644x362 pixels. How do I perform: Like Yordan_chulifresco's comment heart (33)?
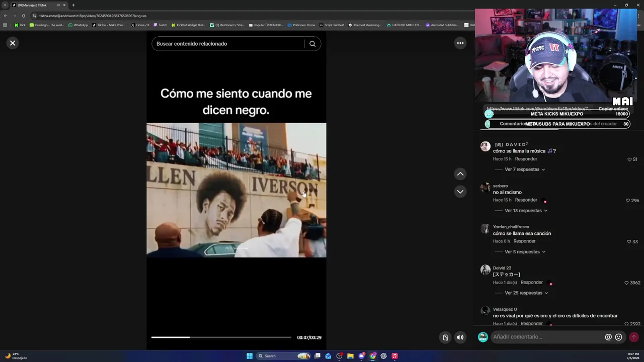pos(628,242)
